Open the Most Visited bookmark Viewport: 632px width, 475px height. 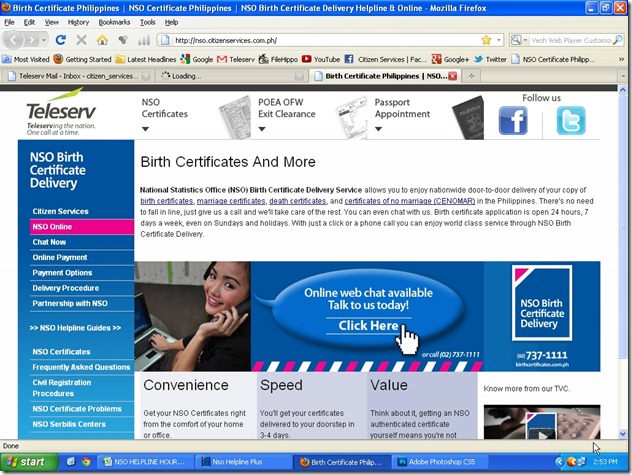(x=26, y=59)
